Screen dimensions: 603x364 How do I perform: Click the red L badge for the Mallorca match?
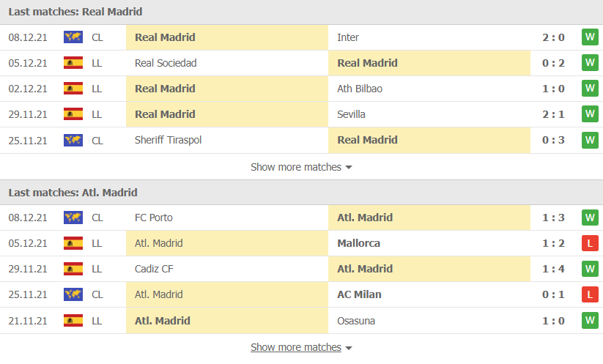pyautogui.click(x=590, y=243)
